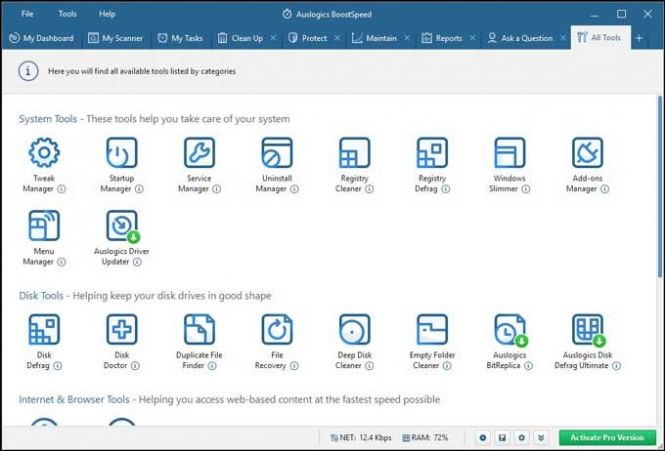Open the Tweak Manager tool
The width and height of the screenshot is (665, 451).
click(x=44, y=152)
